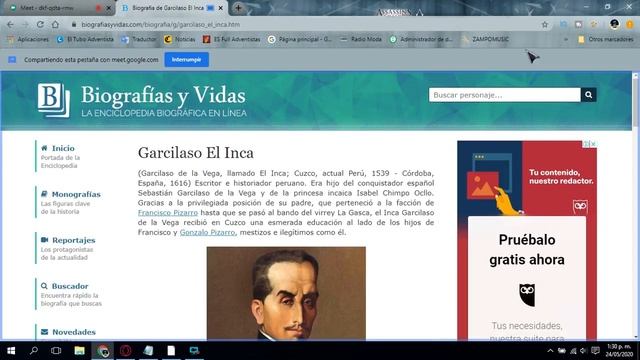Open El Tubo Adventista bookmark
This screenshot has height=360, width=640.
tap(85, 39)
